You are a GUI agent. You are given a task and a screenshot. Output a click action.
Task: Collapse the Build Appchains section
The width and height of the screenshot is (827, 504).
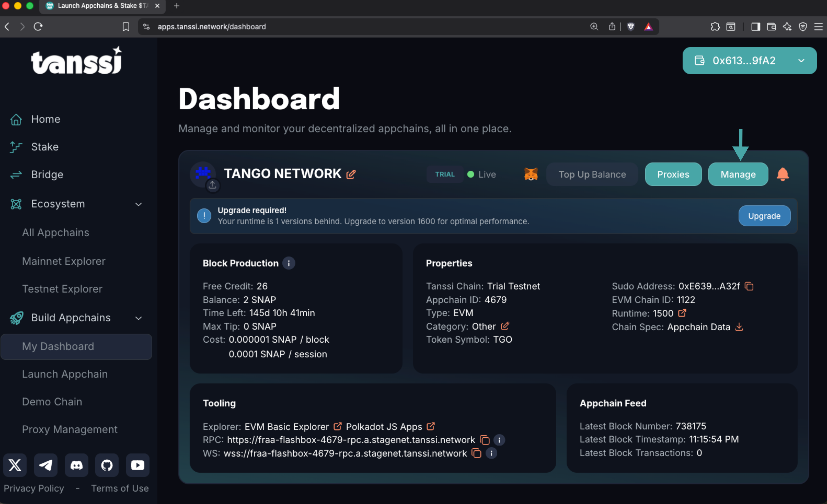[138, 318]
